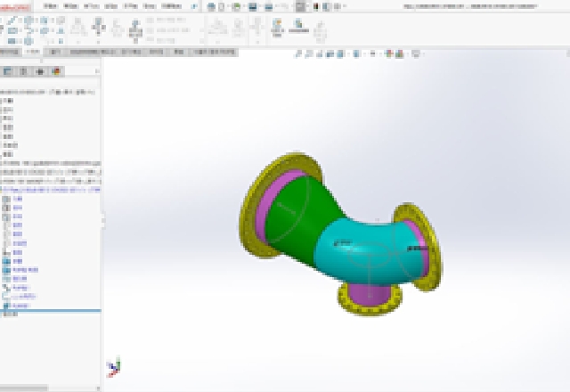This screenshot has height=392, width=570.
Task: Open the last CommandManager tab
Action: click(x=215, y=52)
